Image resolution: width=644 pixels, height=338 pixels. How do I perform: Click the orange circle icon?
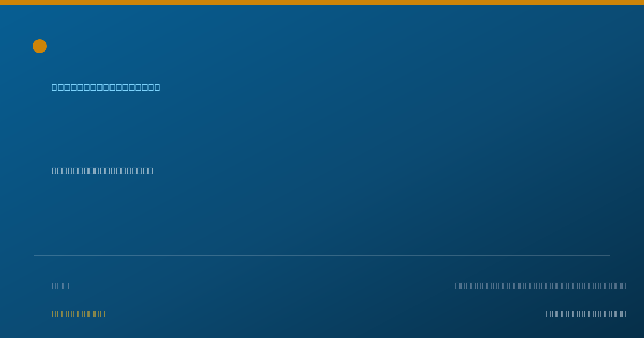click(40, 46)
